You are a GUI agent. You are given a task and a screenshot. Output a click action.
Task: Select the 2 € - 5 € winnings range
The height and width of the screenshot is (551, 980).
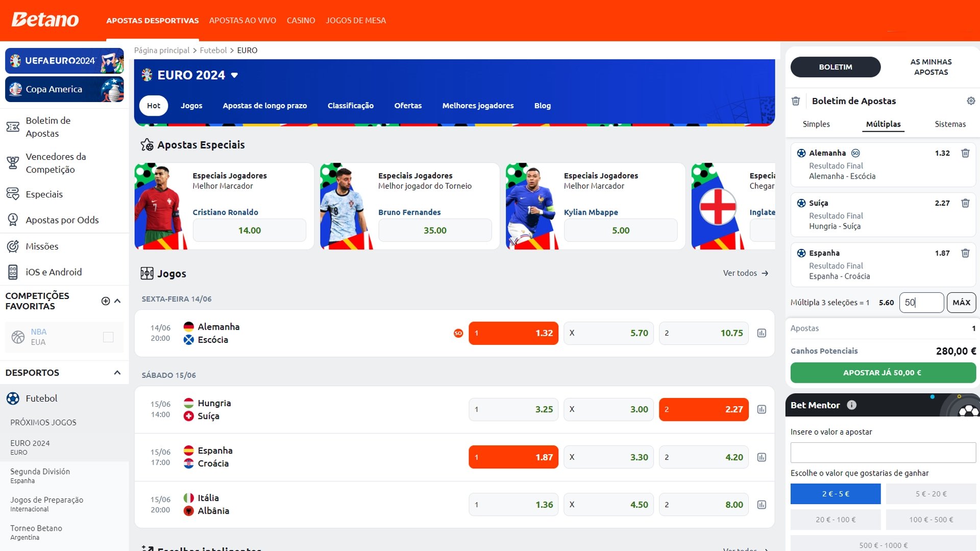835,494
